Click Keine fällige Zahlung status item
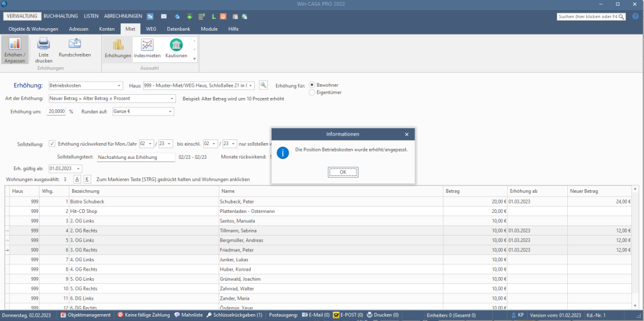 (x=144, y=315)
